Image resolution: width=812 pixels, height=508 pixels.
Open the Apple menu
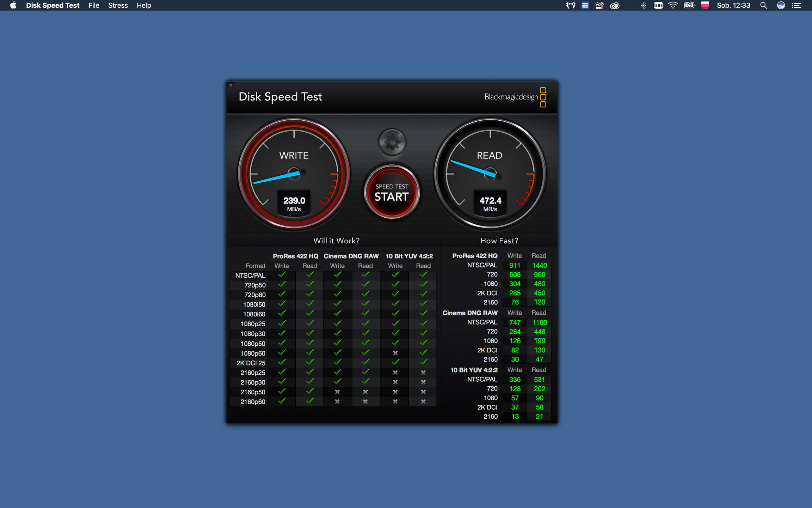point(13,5)
